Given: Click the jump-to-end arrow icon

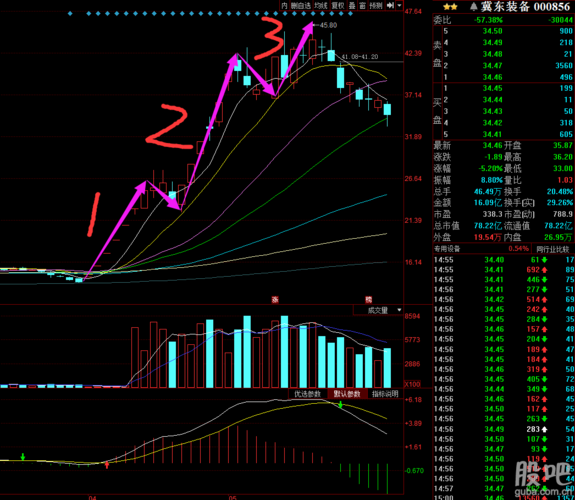Looking at the screenshot, I should tap(390, 6).
